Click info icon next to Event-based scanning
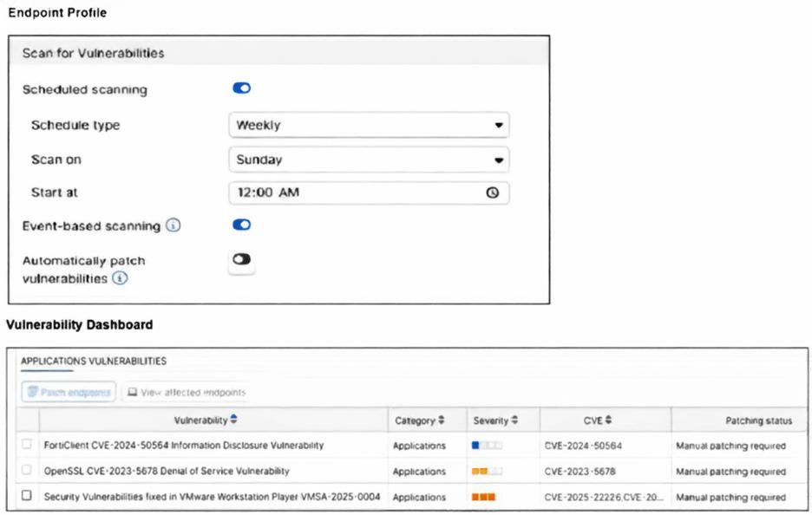 pos(173,225)
